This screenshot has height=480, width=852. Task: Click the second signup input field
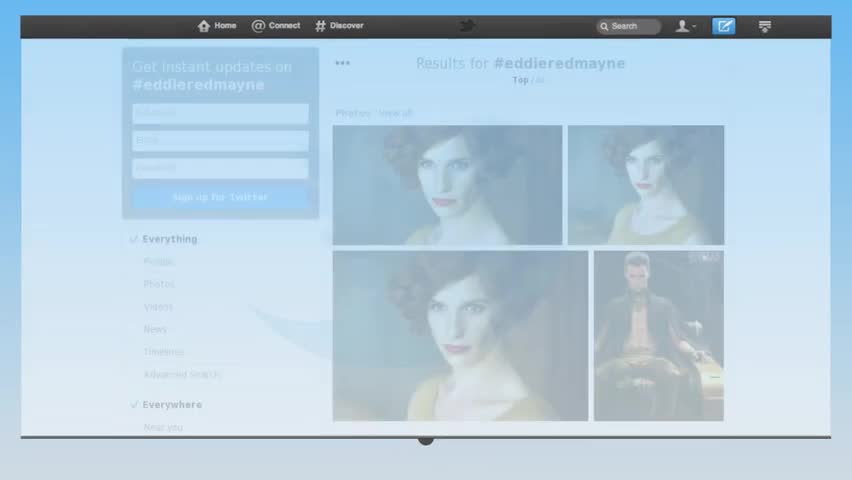click(x=221, y=141)
